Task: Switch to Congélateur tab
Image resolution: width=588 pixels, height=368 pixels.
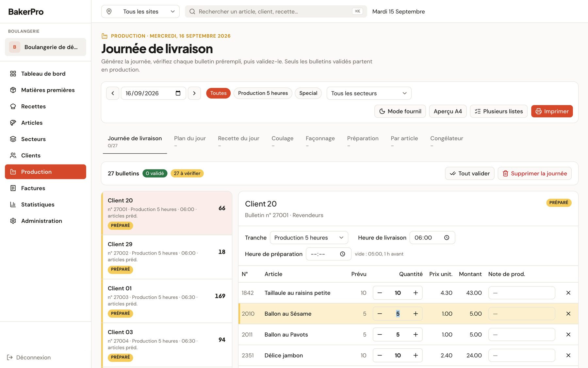Action: coord(447,142)
